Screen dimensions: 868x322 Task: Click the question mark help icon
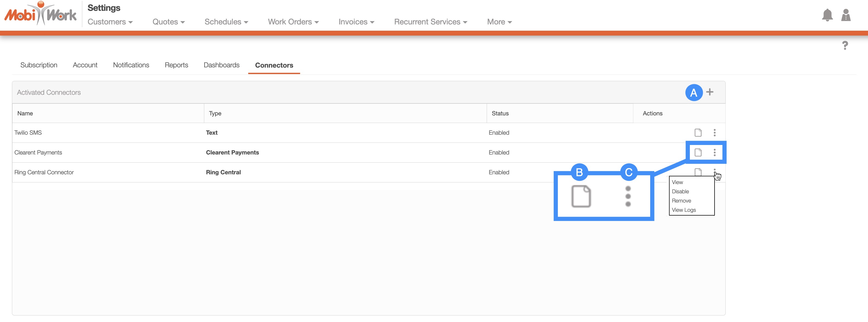pyautogui.click(x=845, y=45)
